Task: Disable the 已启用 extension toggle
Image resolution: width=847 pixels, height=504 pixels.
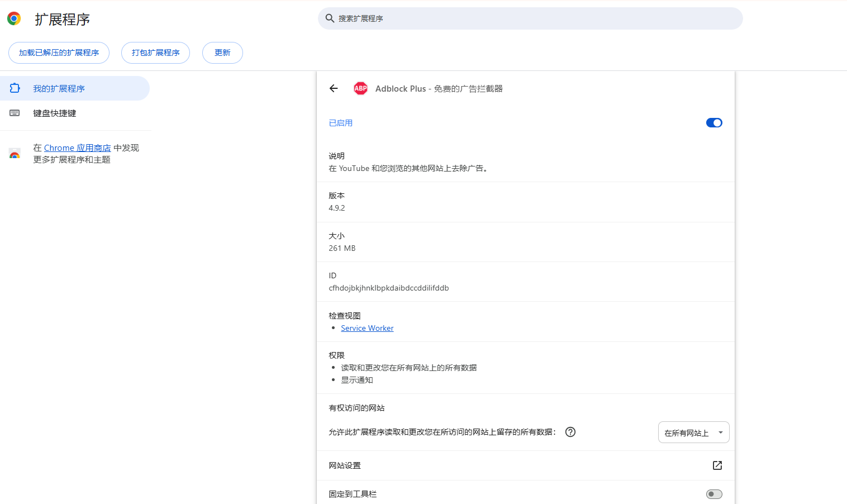Action: point(714,123)
